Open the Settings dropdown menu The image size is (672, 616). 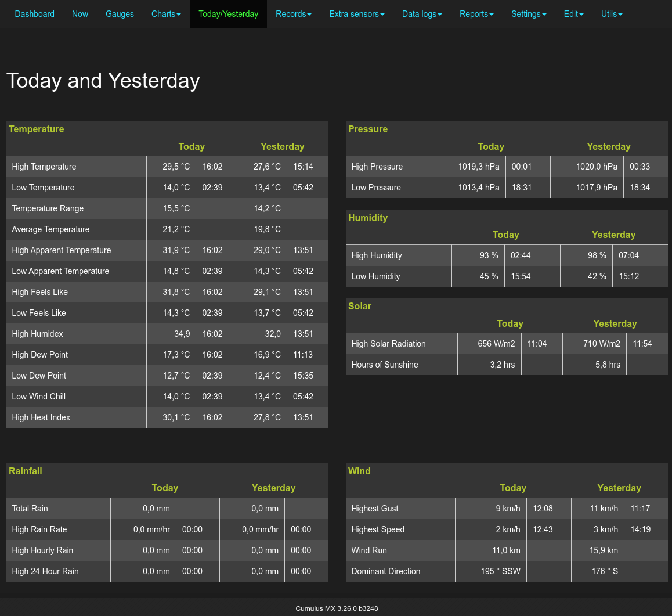point(528,14)
